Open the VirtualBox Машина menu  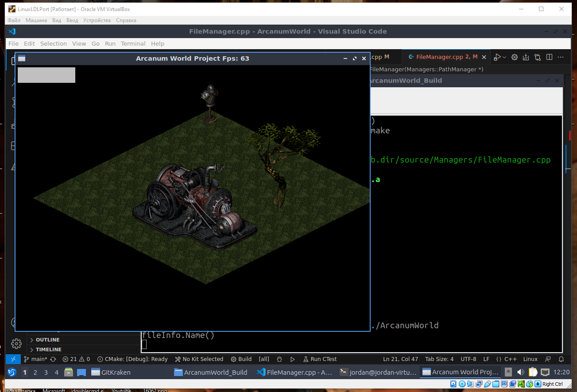36,20
